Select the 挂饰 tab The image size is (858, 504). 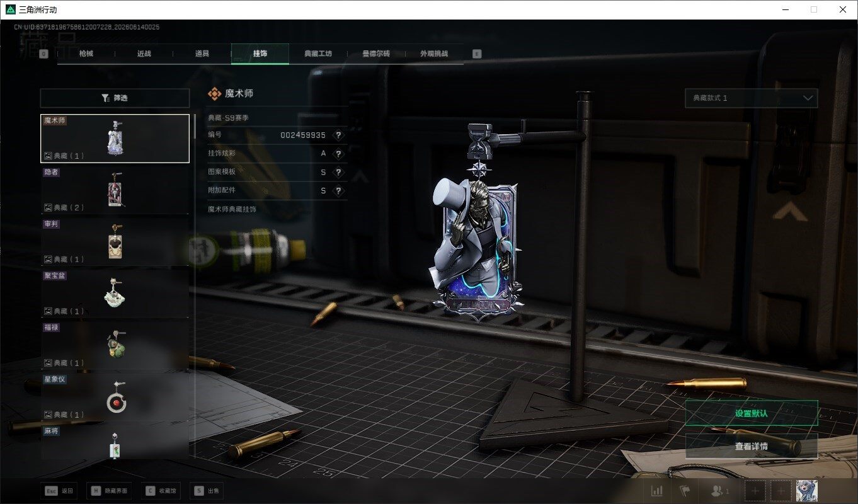(x=260, y=54)
